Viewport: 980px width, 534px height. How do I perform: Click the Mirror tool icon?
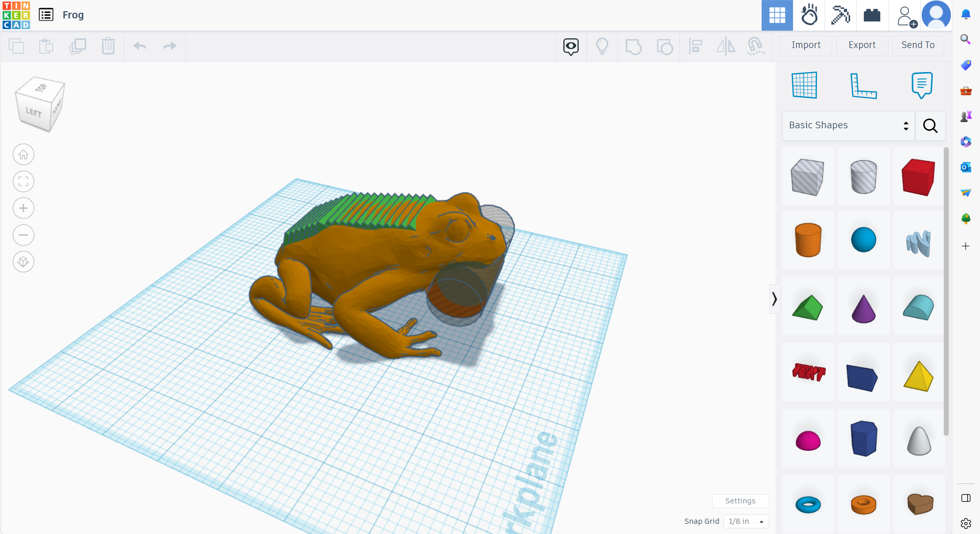pos(725,47)
